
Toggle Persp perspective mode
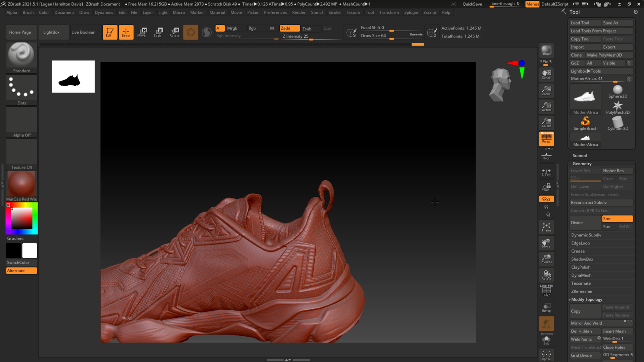[546, 139]
